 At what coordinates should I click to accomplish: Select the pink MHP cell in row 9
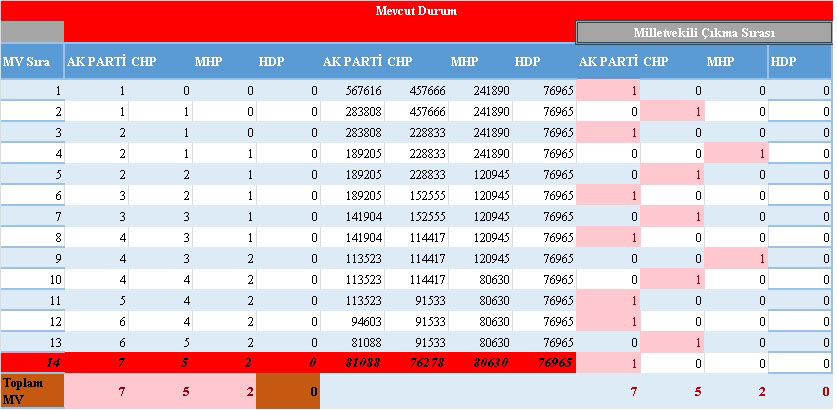pos(737,258)
